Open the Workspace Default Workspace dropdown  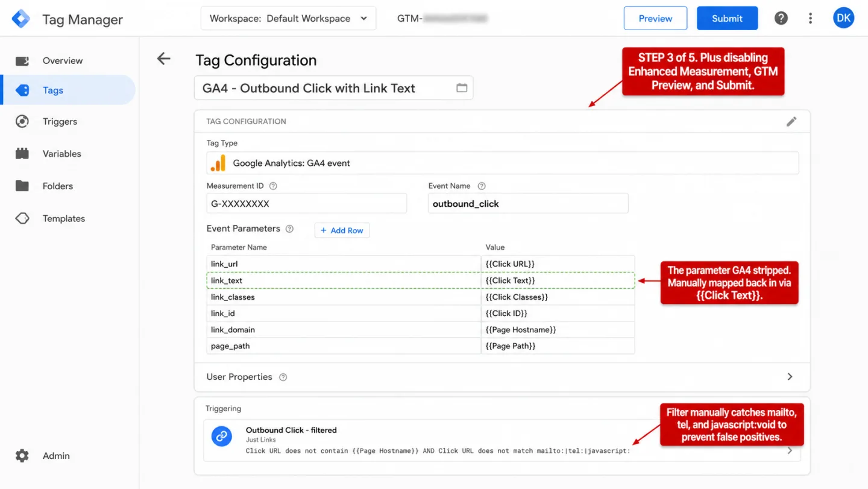tap(288, 18)
